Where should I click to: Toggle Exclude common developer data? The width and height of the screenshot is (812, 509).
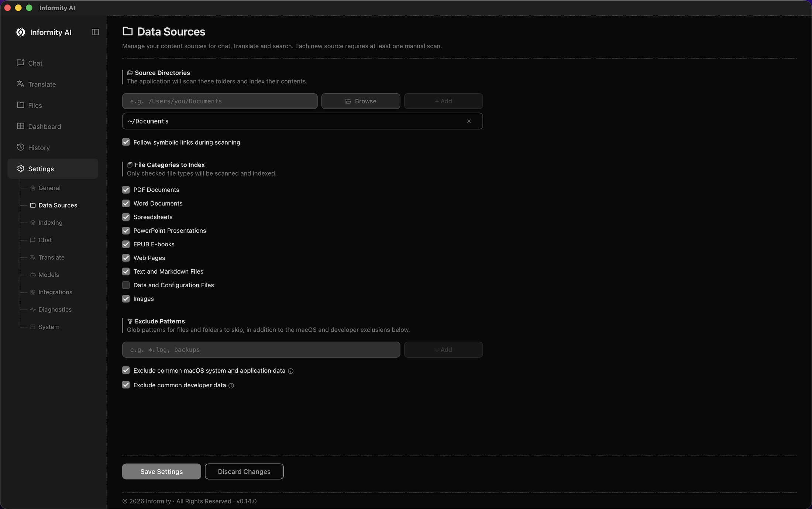(x=126, y=385)
